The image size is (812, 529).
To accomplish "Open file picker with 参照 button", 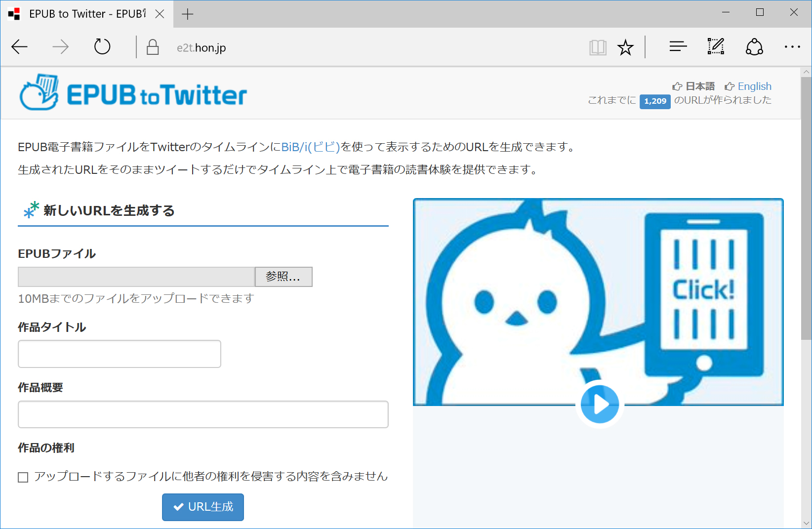I will [283, 277].
